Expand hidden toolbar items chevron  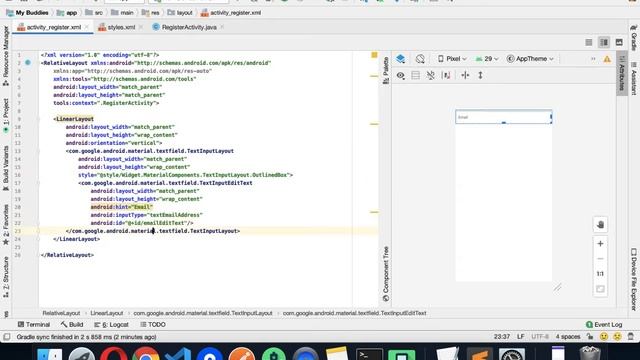593,59
